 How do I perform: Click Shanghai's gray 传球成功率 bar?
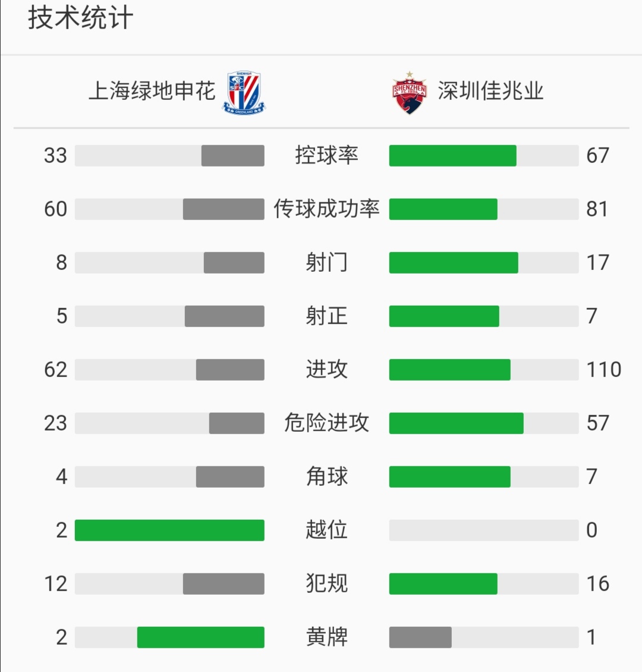tap(224, 209)
